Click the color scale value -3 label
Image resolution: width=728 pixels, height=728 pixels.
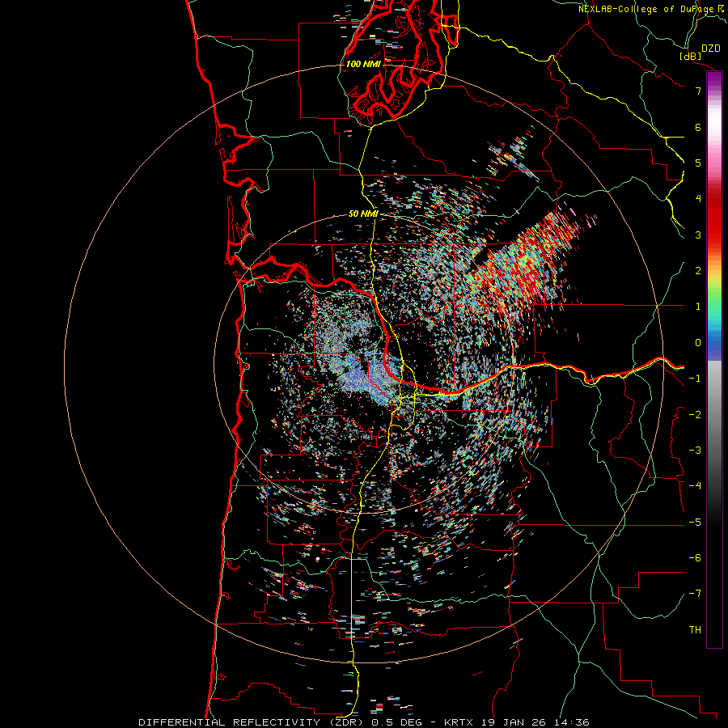pos(695,451)
